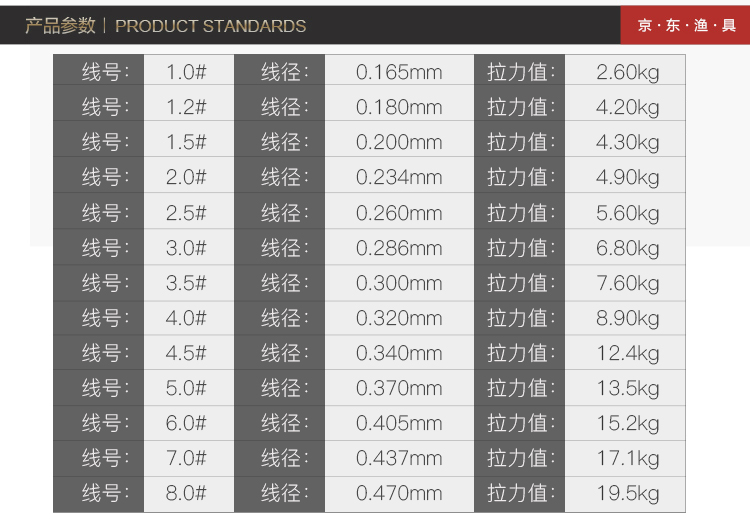Click the 线号 label in the 4.0# row

pos(105,318)
